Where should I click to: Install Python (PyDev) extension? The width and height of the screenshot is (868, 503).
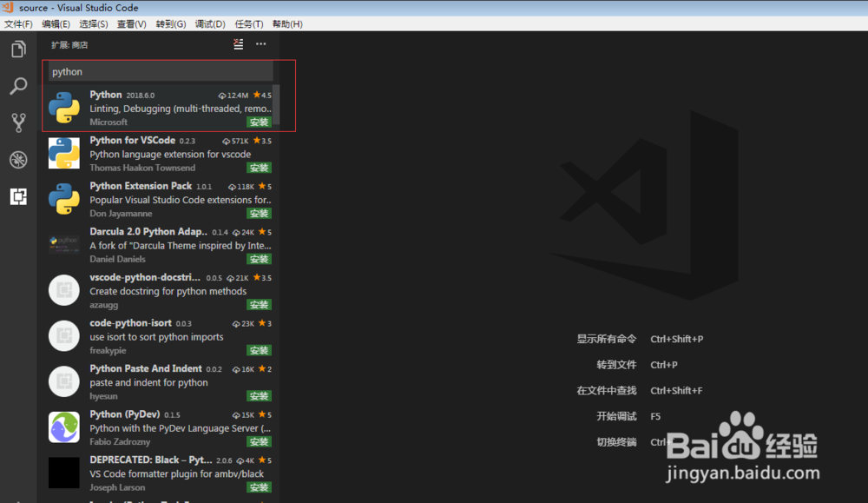point(259,441)
